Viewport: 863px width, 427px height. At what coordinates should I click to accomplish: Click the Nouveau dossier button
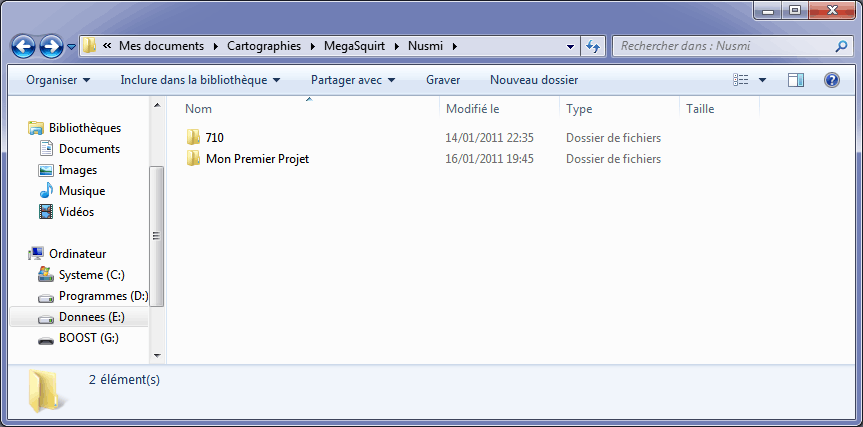(x=533, y=80)
